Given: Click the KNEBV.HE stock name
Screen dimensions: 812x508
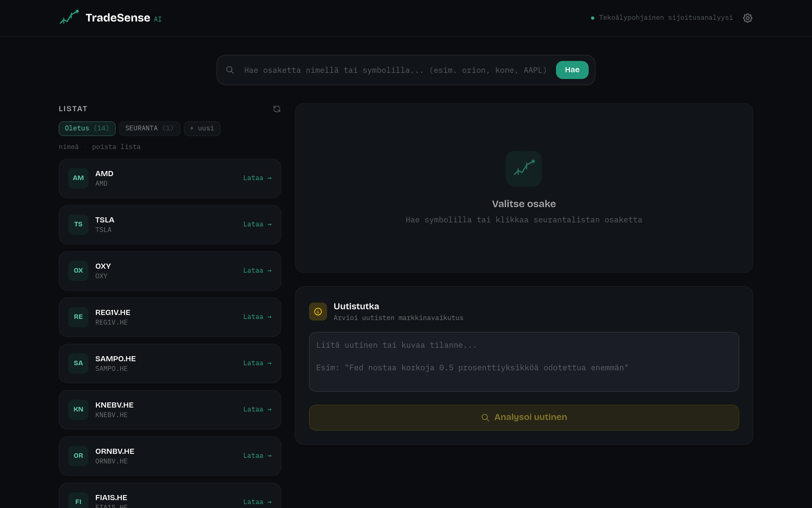Looking at the screenshot, I should tap(114, 405).
